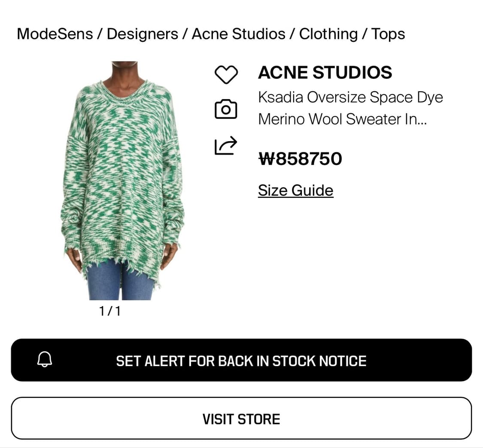Navigate to Acne Studios breadcrumb

pyautogui.click(x=239, y=34)
